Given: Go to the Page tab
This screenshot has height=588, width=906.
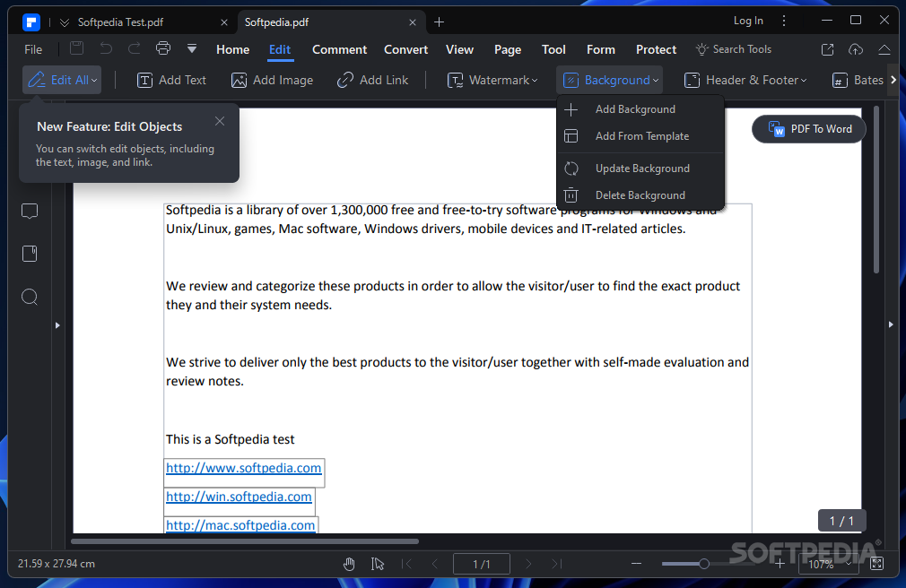Looking at the screenshot, I should coord(508,49).
